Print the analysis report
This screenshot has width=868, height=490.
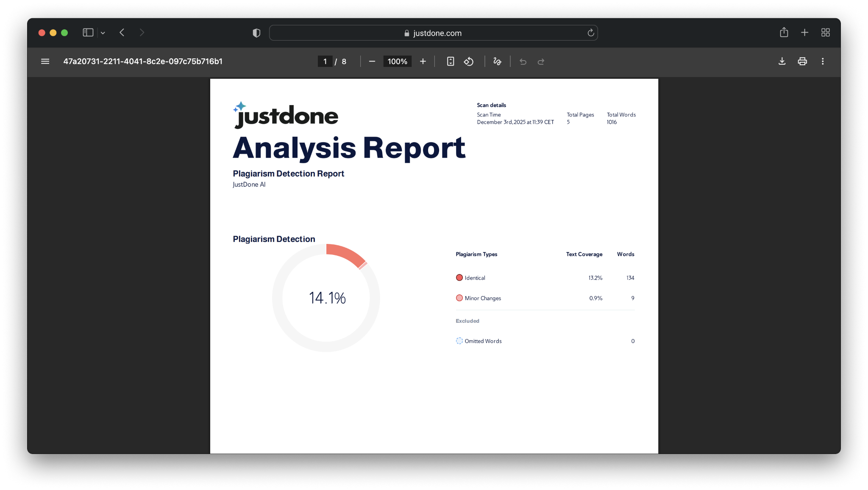click(802, 61)
